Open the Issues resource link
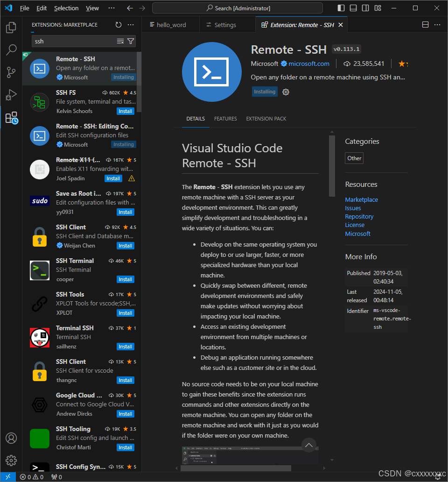Screen dimensions: 448x482 coord(353,208)
